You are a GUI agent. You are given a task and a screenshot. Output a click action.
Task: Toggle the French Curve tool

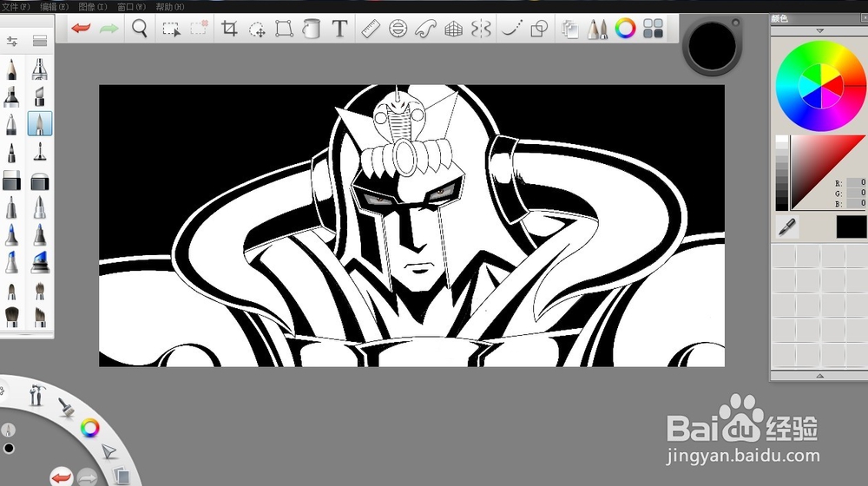point(425,29)
